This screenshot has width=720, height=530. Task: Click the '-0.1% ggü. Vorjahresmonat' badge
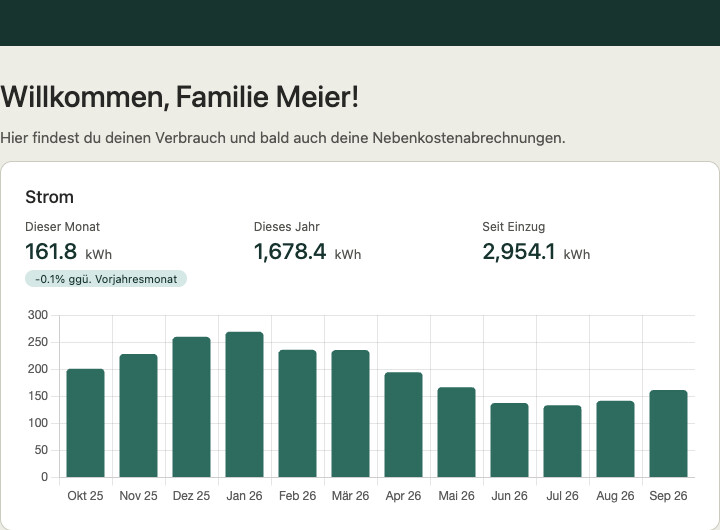click(x=106, y=279)
